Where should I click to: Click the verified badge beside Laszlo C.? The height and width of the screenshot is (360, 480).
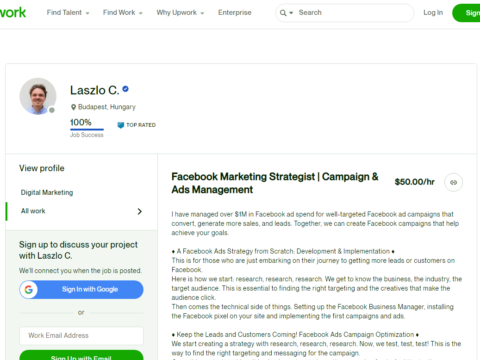point(125,89)
